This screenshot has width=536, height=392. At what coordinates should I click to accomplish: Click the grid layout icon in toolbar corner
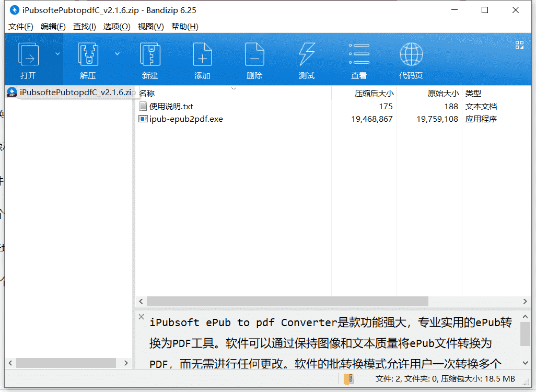pos(520,45)
